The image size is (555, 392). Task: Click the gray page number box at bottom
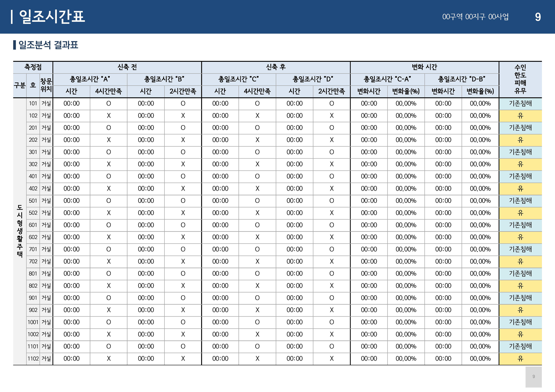pyautogui.click(x=533, y=377)
